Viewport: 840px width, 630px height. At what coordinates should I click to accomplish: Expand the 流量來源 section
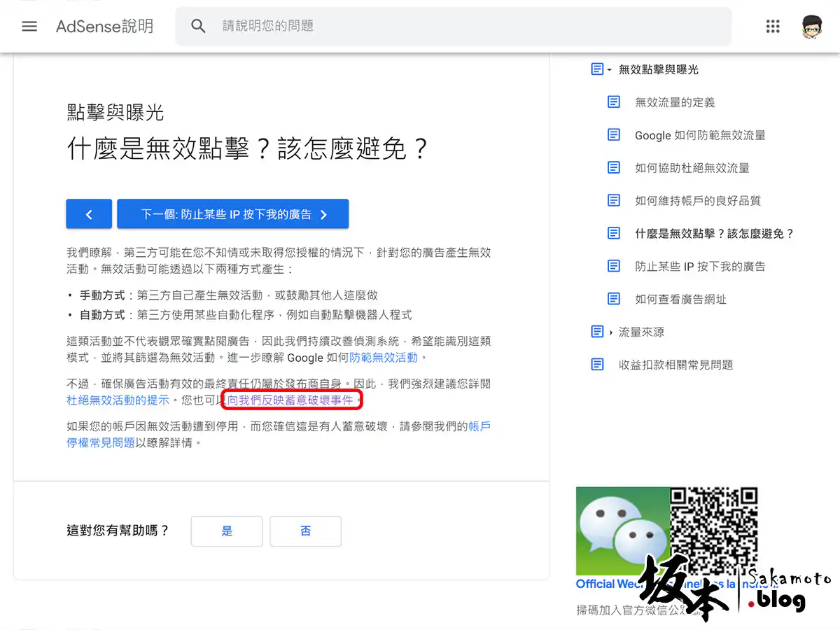(610, 332)
